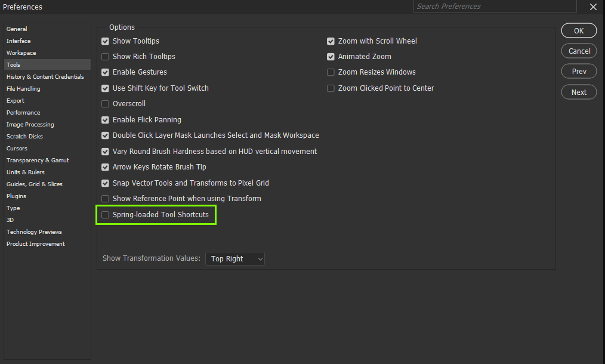
Task: Disable Zoom with Scroll Wheel
Action: coord(331,41)
